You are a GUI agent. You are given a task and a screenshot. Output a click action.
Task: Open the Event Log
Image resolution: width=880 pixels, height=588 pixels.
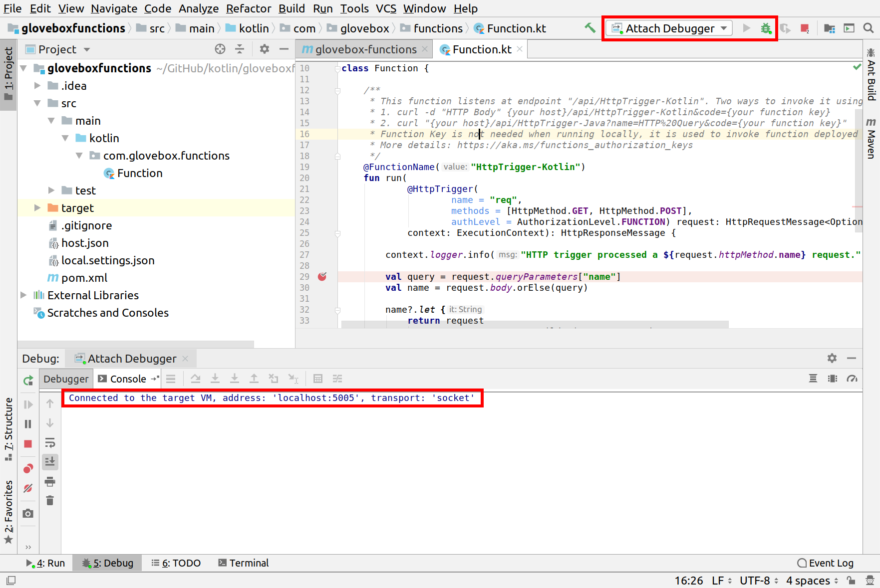click(x=826, y=563)
